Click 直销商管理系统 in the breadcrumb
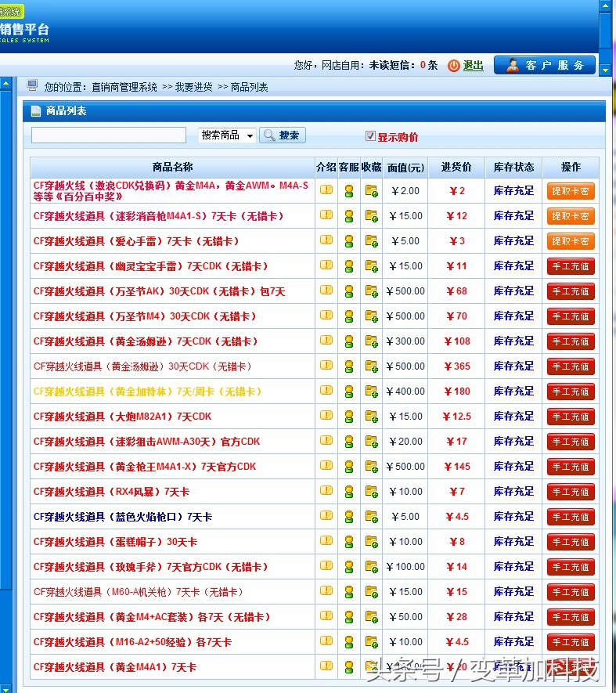 tap(124, 87)
